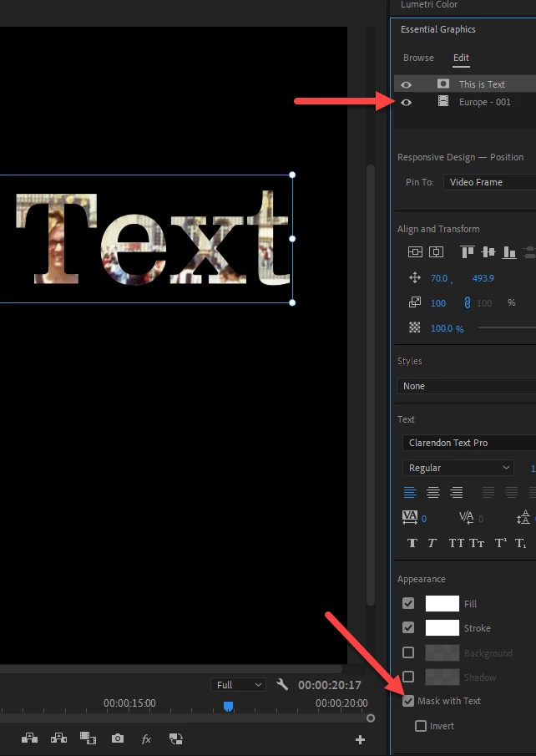536x756 pixels.
Task: Click the Horizontal Center align icon
Action: coord(436,251)
